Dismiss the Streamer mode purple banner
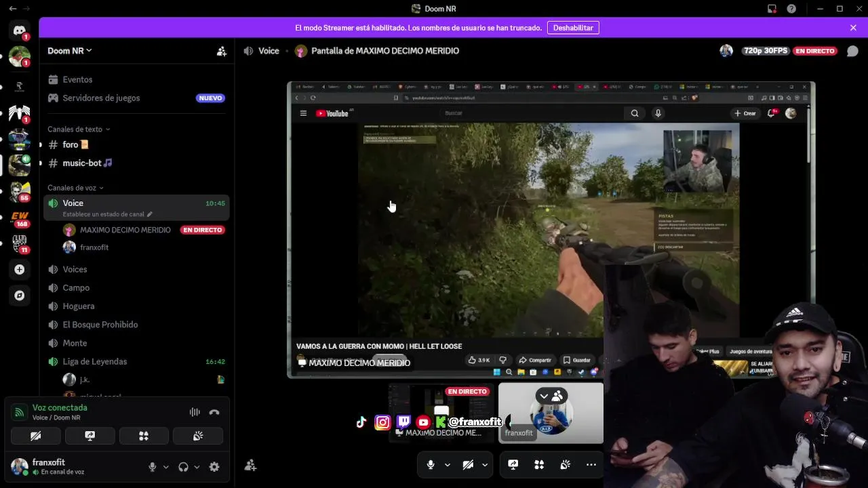868x488 pixels. 853,28
